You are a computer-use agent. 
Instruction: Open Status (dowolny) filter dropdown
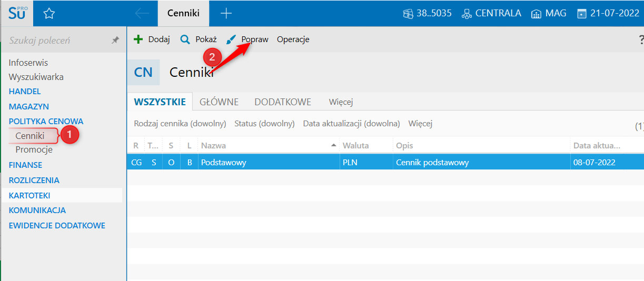tap(264, 124)
